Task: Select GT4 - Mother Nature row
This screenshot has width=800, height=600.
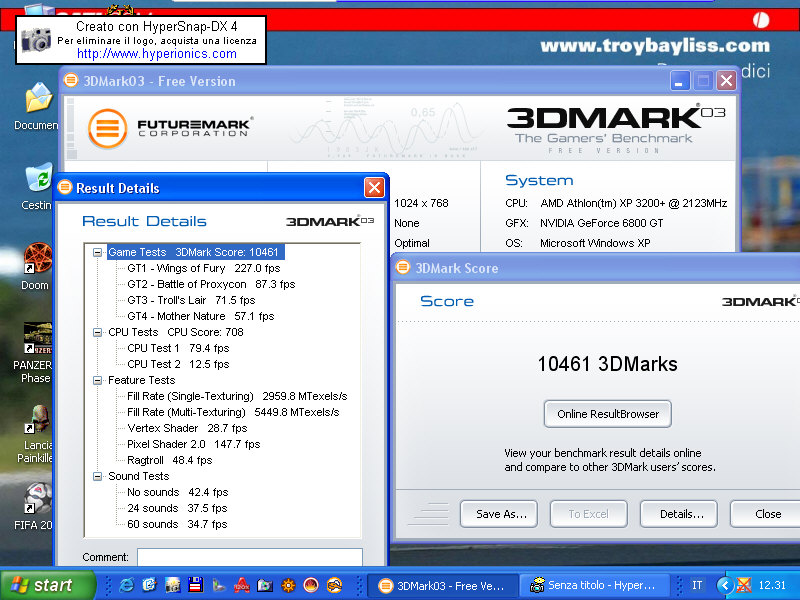Action: pyautogui.click(x=201, y=316)
